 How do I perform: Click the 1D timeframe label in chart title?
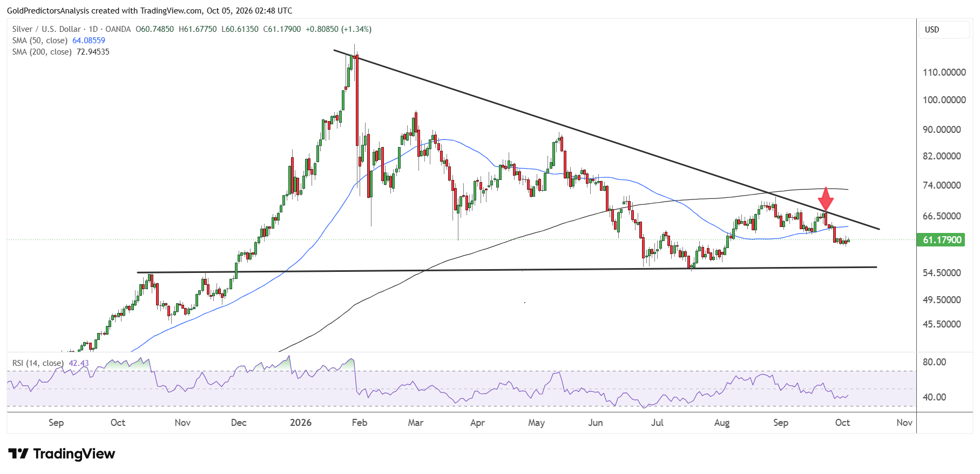click(93, 29)
